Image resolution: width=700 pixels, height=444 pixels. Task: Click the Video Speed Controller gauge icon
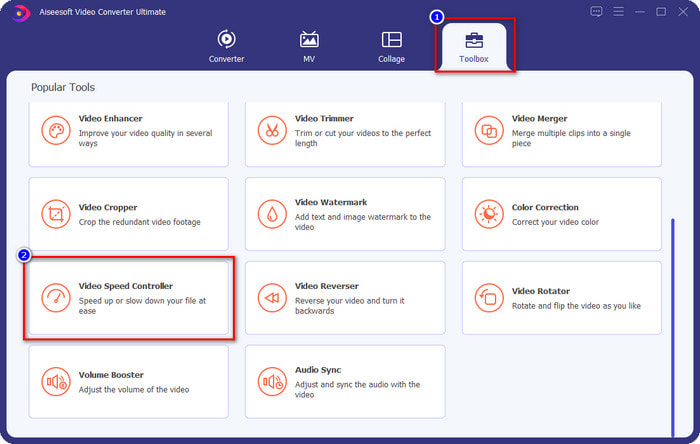click(55, 298)
